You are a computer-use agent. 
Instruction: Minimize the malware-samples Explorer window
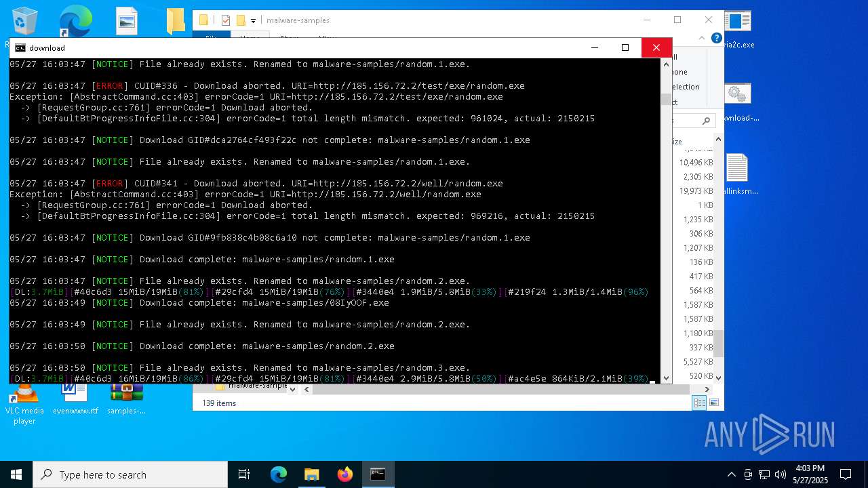[647, 20]
